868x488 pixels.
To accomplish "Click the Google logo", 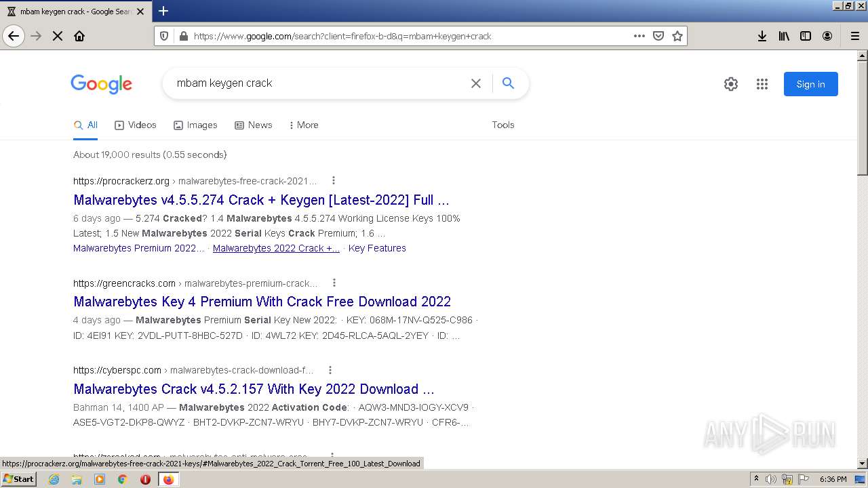I will point(101,83).
